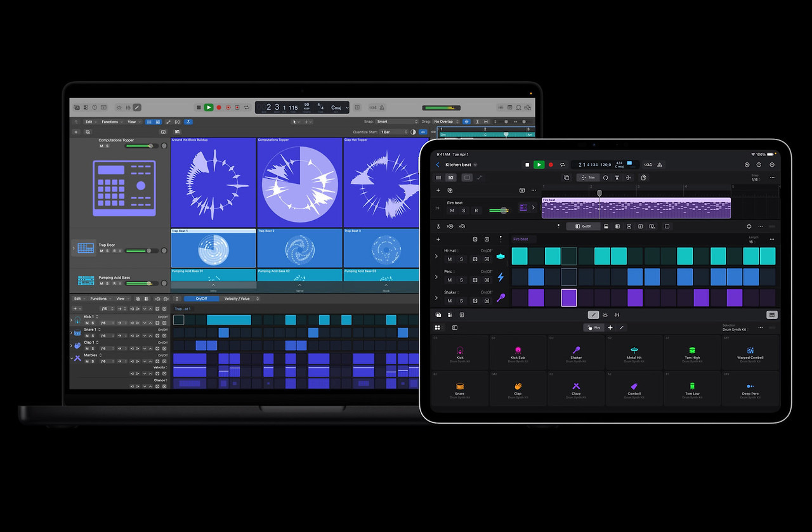Collapse the Marbles row disclosure arrow
812x532 pixels.
pos(71,358)
